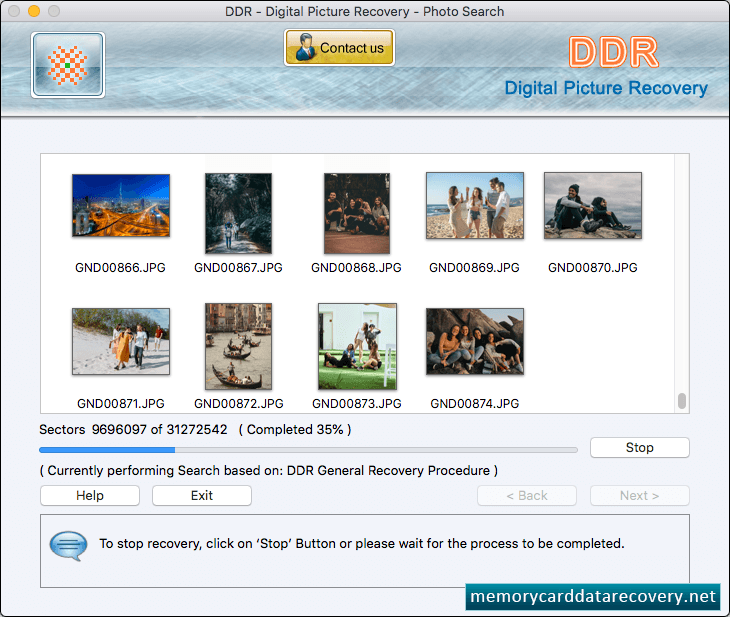Image resolution: width=730 pixels, height=617 pixels.
Task: Click the Digital Picture Recovery title text
Action: tap(606, 88)
